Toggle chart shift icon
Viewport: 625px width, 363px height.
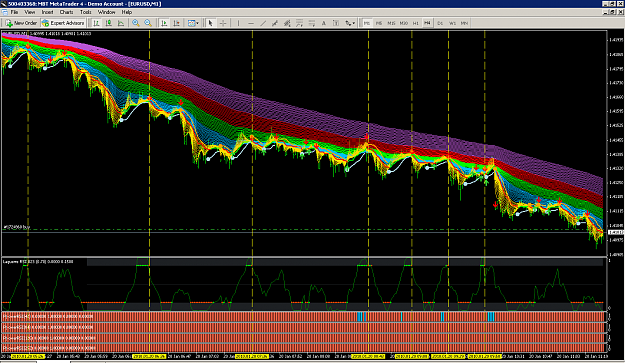click(x=176, y=23)
